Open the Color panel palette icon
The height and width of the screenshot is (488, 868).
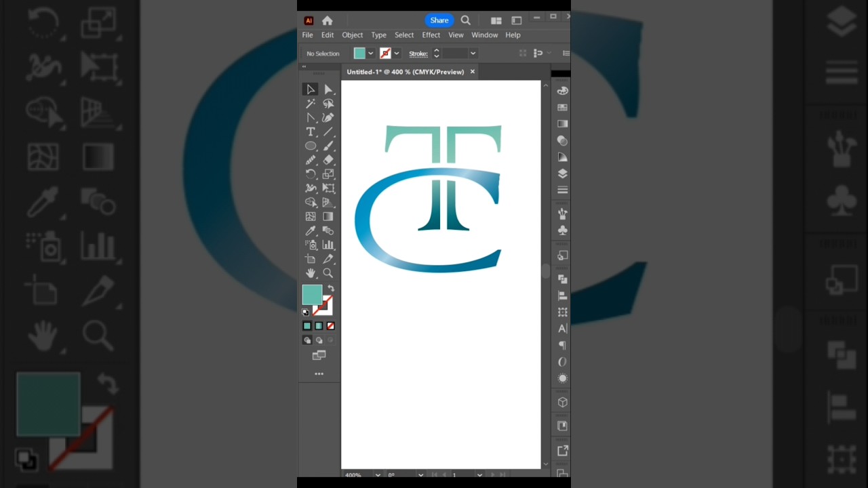[562, 91]
